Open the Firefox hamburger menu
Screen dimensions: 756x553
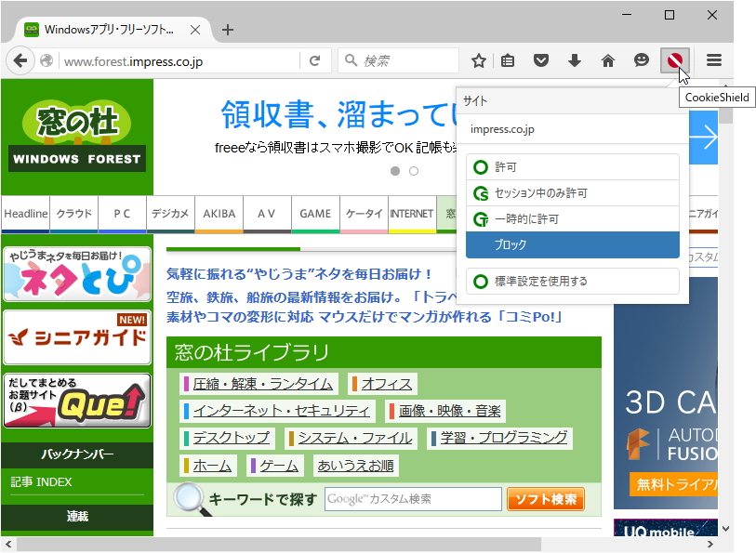tap(711, 60)
